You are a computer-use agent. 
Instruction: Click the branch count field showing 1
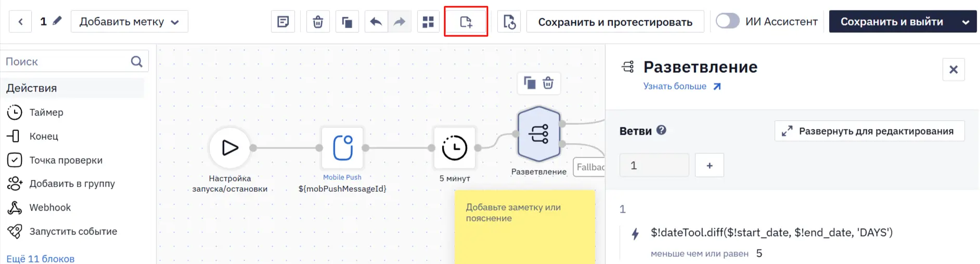[654, 165]
